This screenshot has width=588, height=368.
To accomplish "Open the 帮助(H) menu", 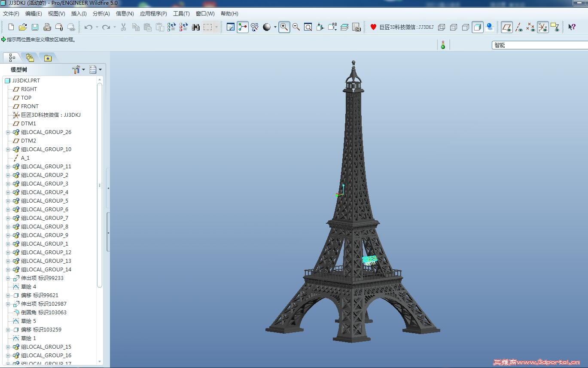I will pyautogui.click(x=229, y=14).
